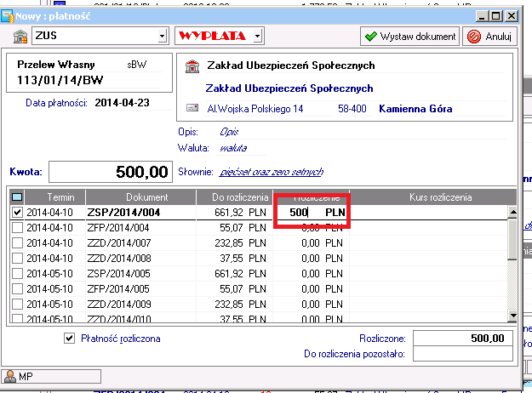532x393 pixels.
Task: Click the scrollbar up arrow in table
Action: (512, 213)
